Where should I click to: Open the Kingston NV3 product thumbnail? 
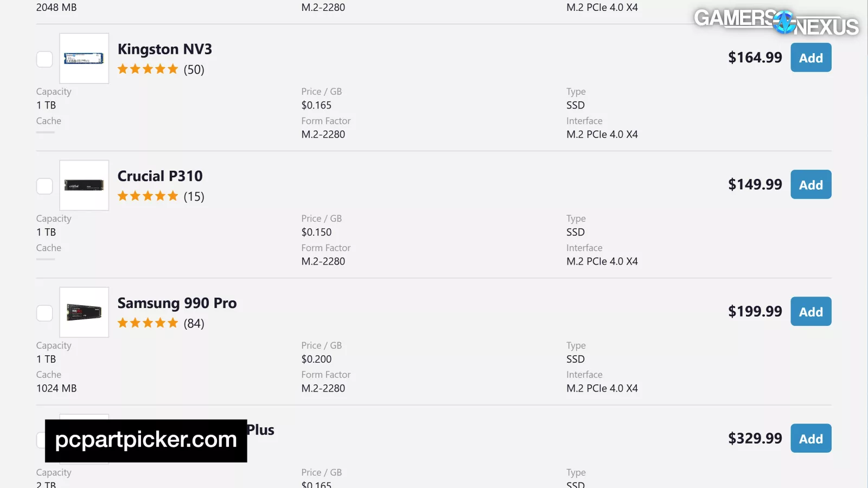84,59
